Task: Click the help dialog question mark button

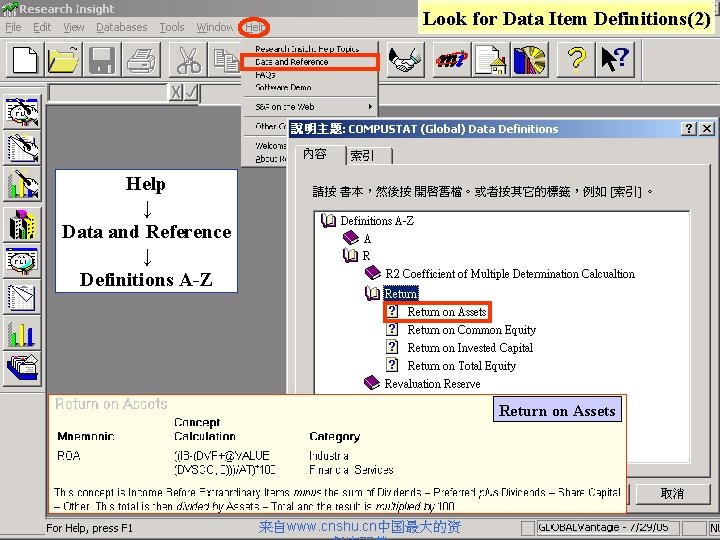Action: pos(689,129)
